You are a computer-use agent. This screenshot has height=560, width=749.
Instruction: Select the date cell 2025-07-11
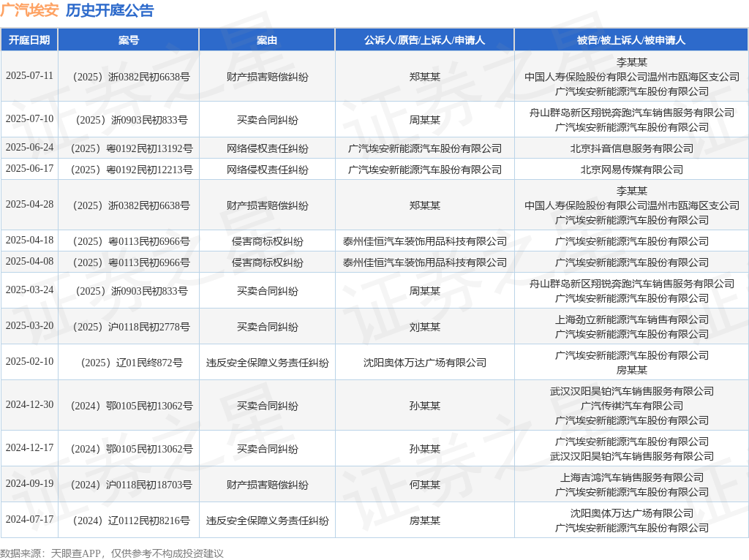(29, 76)
